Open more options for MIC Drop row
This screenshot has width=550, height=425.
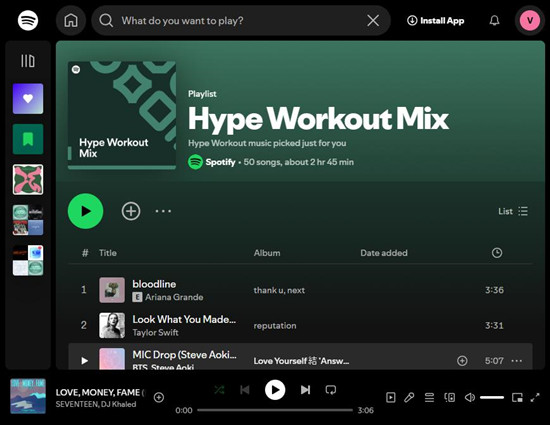517,360
